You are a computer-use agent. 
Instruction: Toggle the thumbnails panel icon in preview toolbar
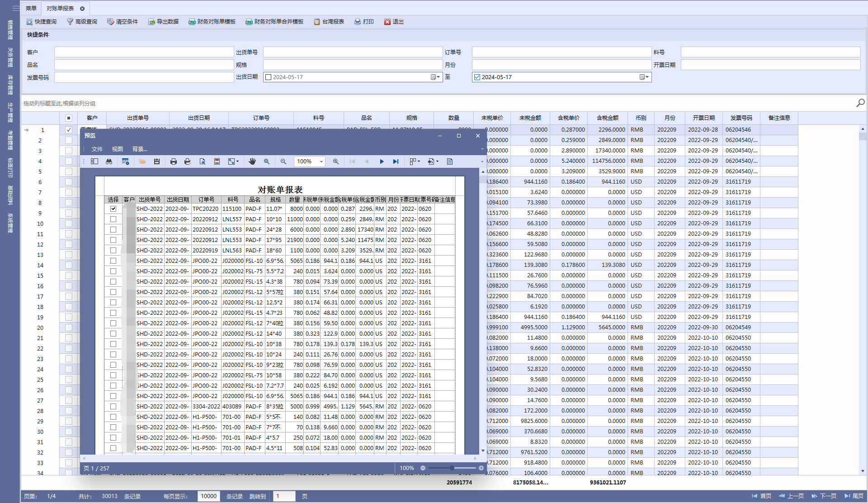94,161
